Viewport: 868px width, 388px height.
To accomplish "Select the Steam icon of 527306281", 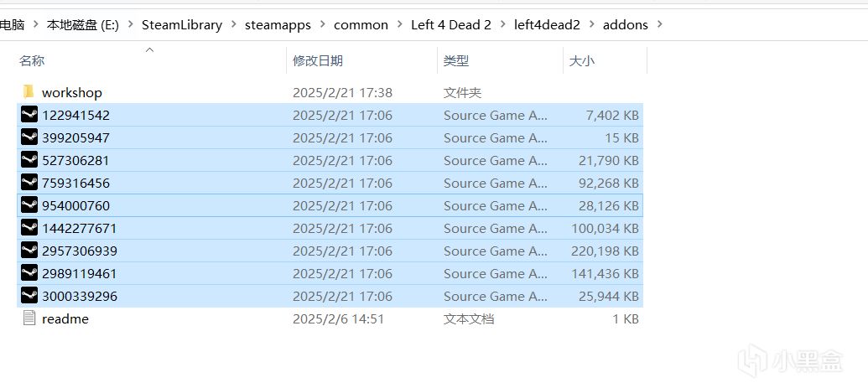I will click(x=29, y=160).
